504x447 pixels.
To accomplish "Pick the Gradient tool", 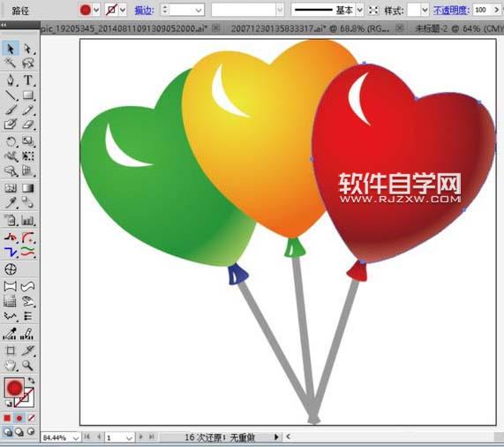I will 28,188.
